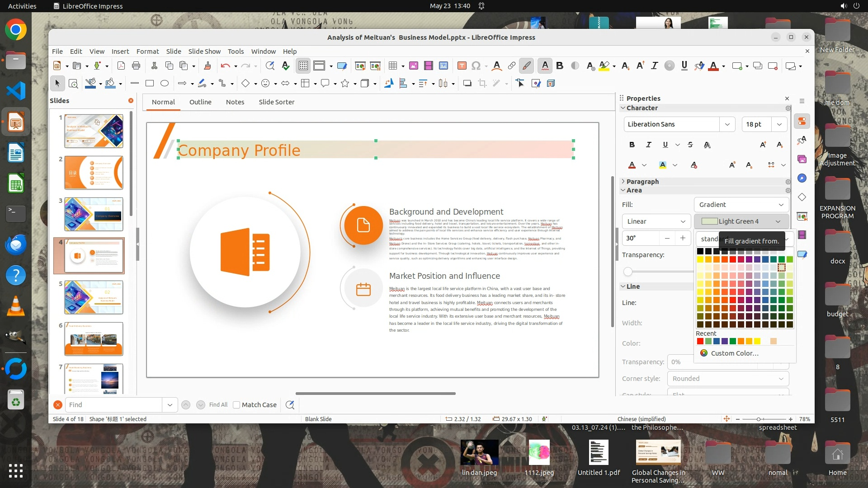This screenshot has width=868, height=488.
Task: Toggle Italic in the Character panel
Action: coord(648,145)
